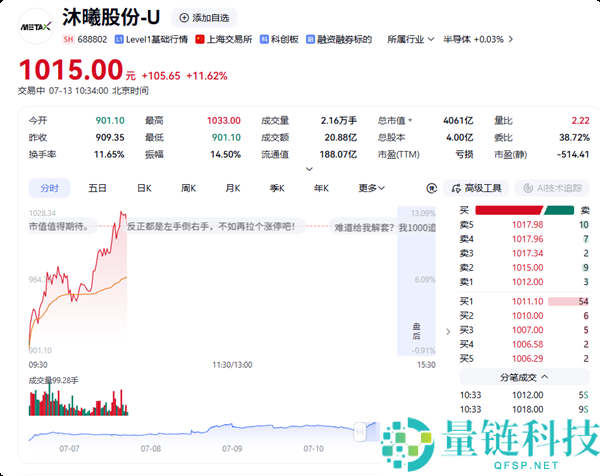This screenshot has width=600, height=476.
Task: Click 卖3 price 1017.34
Action: pos(528,253)
